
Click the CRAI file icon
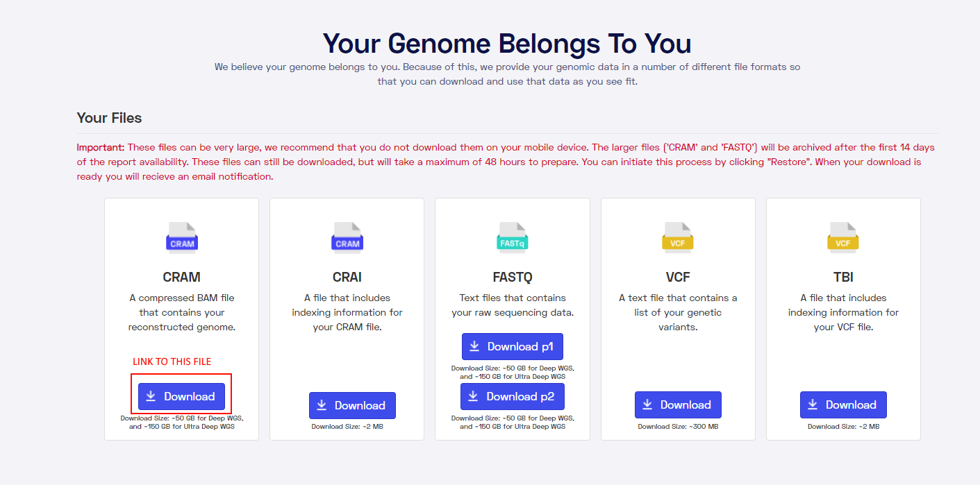(x=347, y=237)
